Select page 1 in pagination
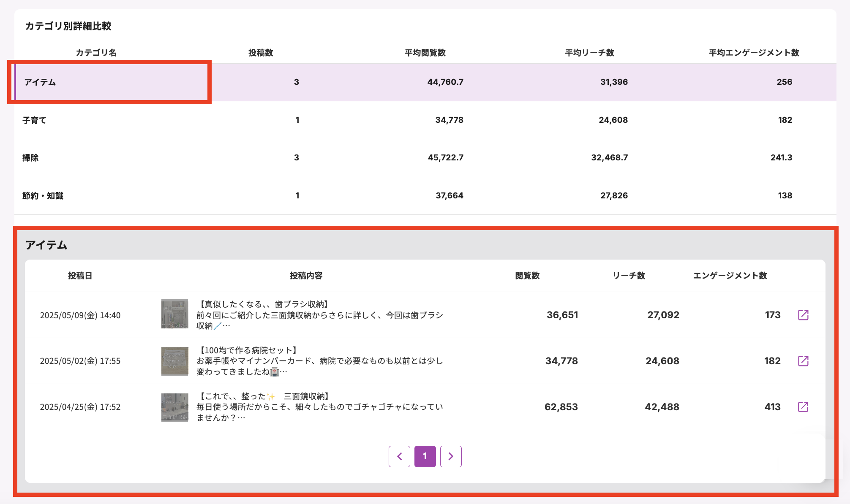Viewport: 850px width, 504px height. [x=425, y=456]
